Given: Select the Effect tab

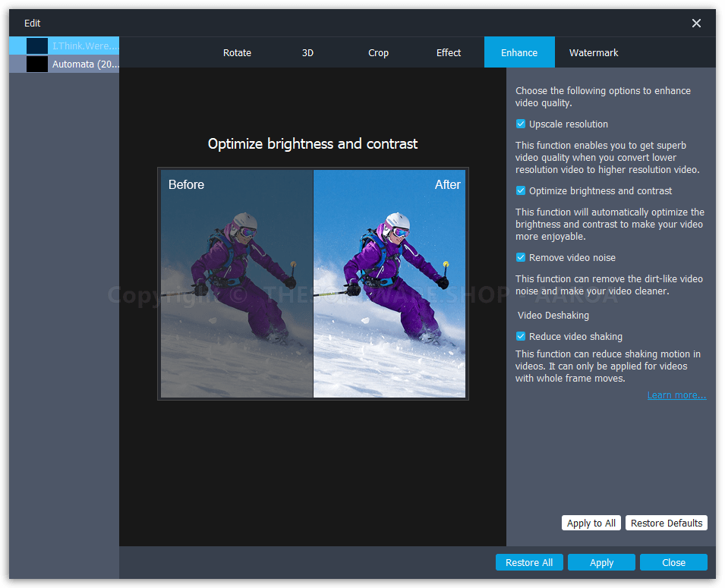Looking at the screenshot, I should click(449, 52).
